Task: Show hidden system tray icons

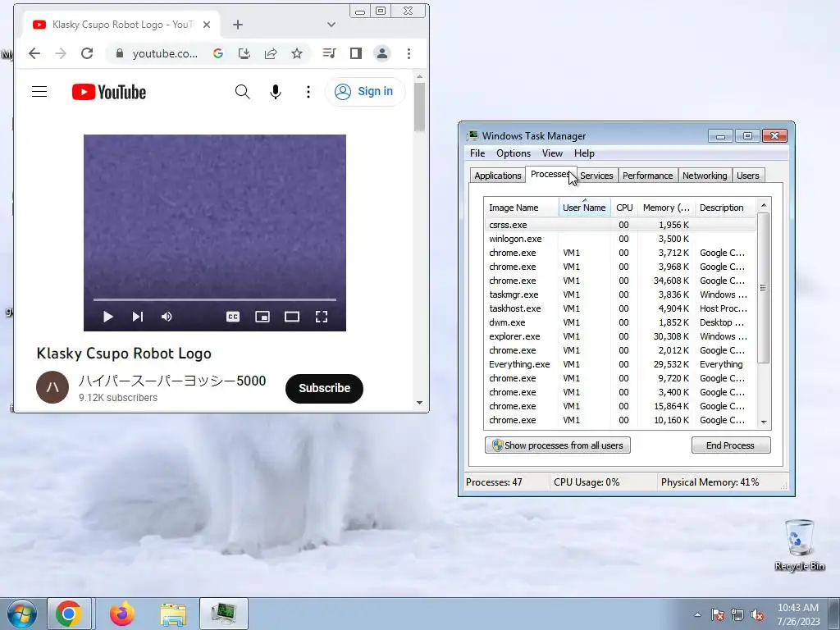Action: (697, 614)
